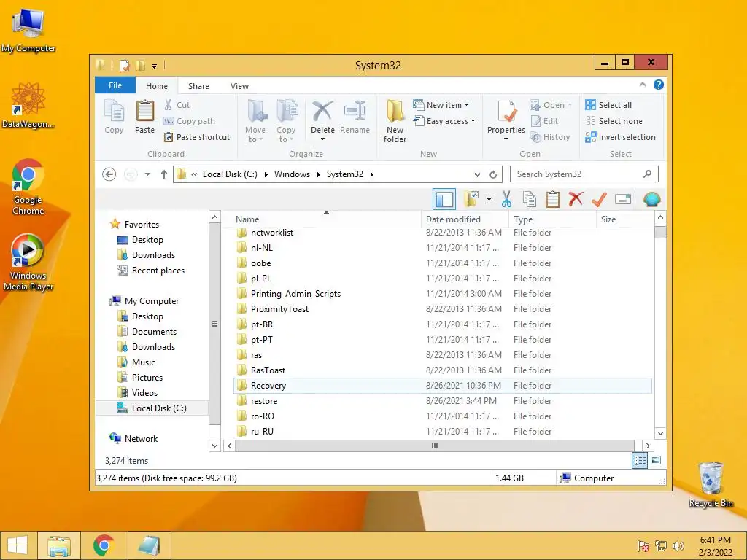Image resolution: width=747 pixels, height=560 pixels.
Task: Open the Recycle Bin desktop icon
Action: coord(711,485)
